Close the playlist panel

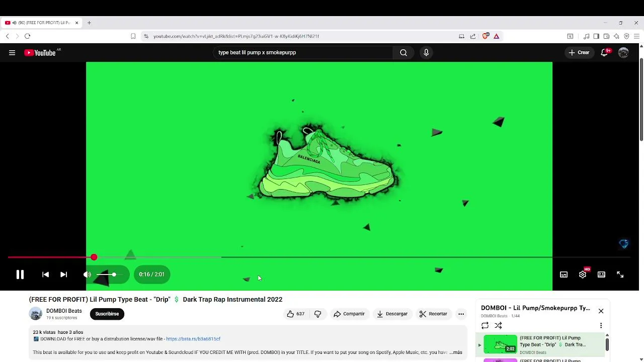(601, 311)
